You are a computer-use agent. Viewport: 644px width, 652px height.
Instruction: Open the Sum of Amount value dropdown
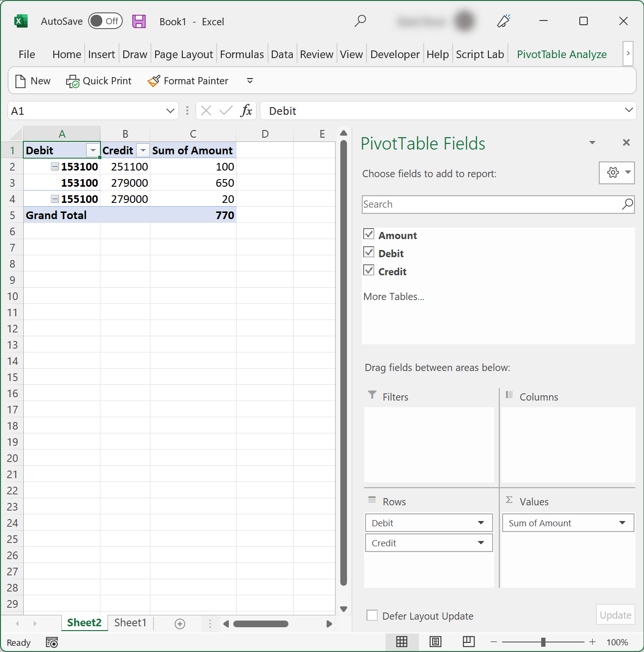pyautogui.click(x=622, y=522)
